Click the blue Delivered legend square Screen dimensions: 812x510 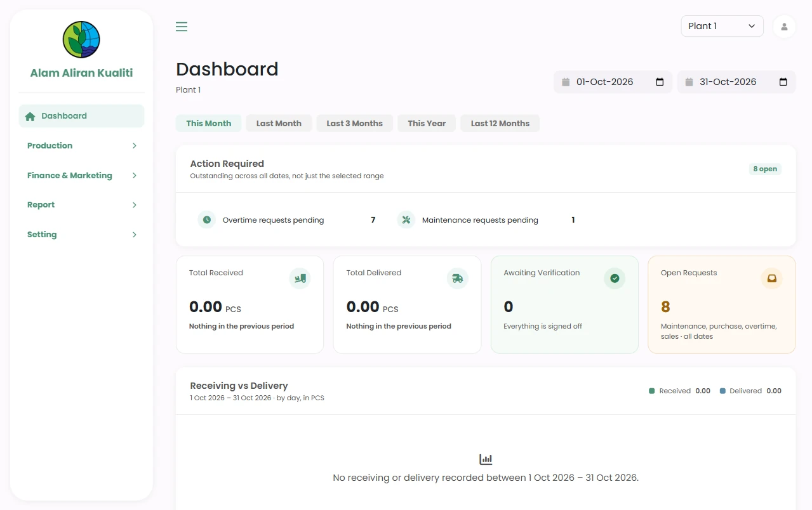tap(722, 391)
